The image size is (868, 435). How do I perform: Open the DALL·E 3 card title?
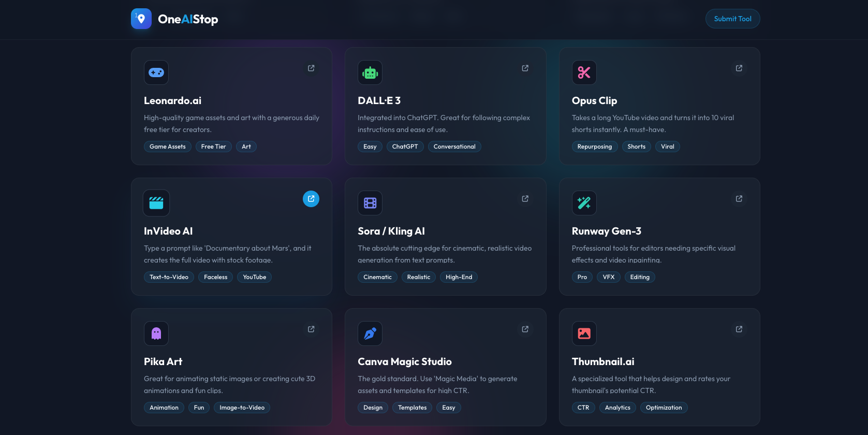tap(379, 100)
